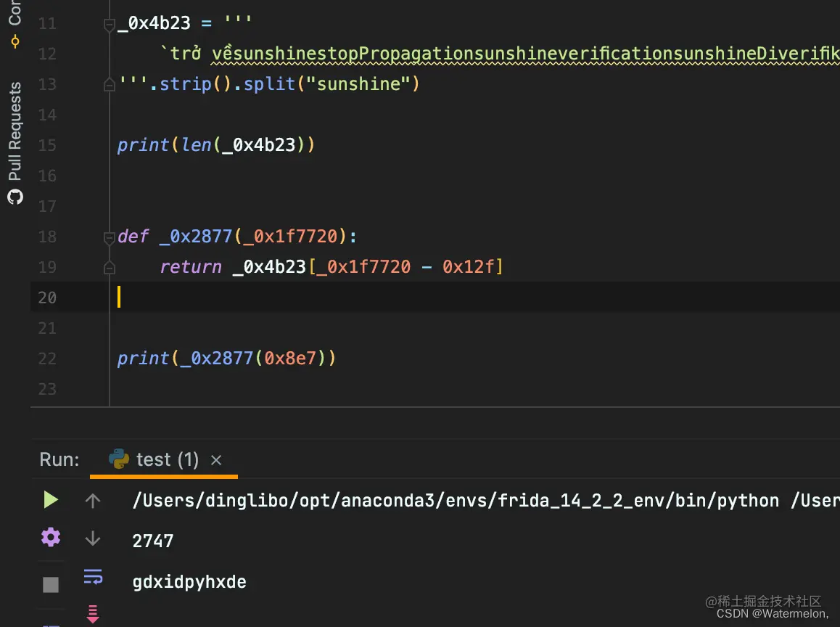The image size is (840, 627).
Task: Click the return statement on line 19
Action: pyautogui.click(x=332, y=267)
